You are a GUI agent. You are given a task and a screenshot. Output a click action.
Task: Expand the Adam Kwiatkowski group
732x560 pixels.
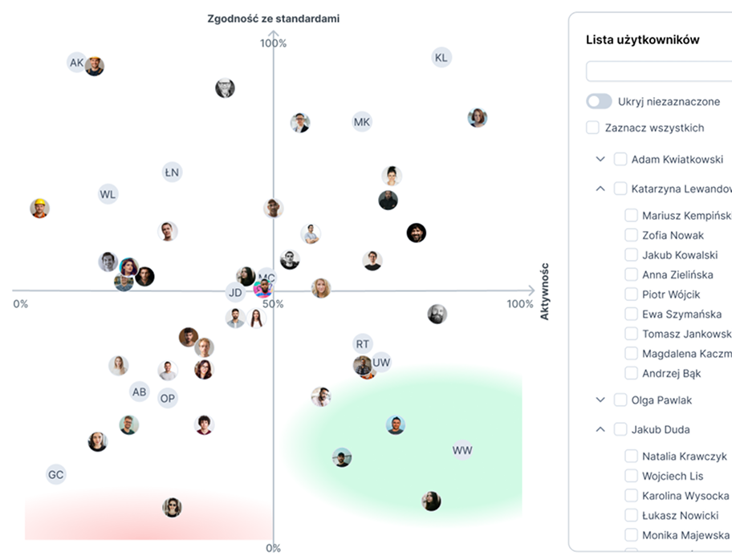(600, 159)
